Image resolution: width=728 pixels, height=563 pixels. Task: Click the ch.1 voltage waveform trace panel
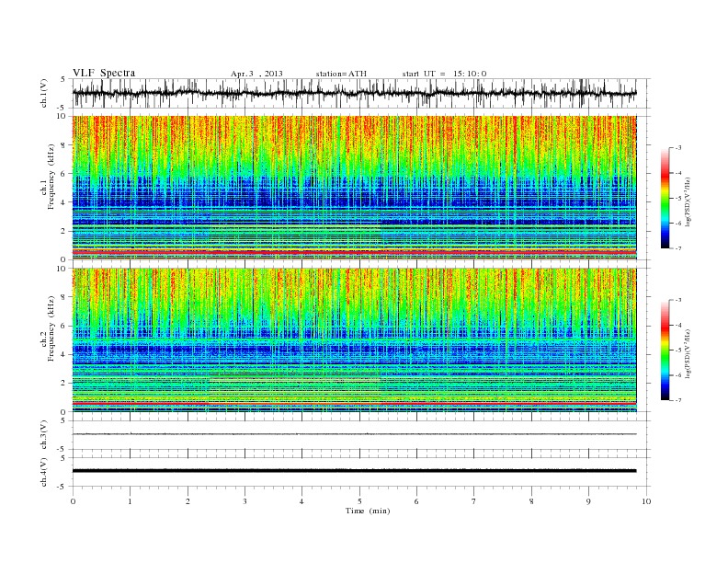[x=361, y=93]
